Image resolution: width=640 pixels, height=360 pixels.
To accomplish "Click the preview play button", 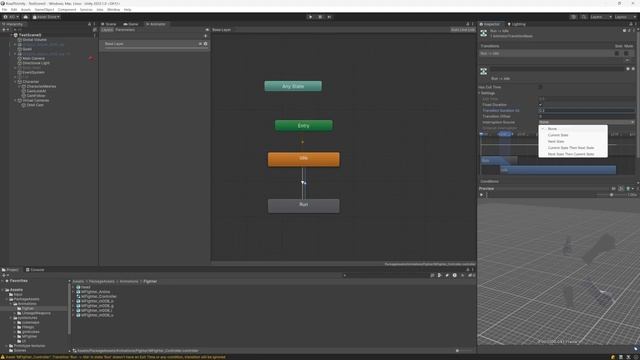I will 481,195.
